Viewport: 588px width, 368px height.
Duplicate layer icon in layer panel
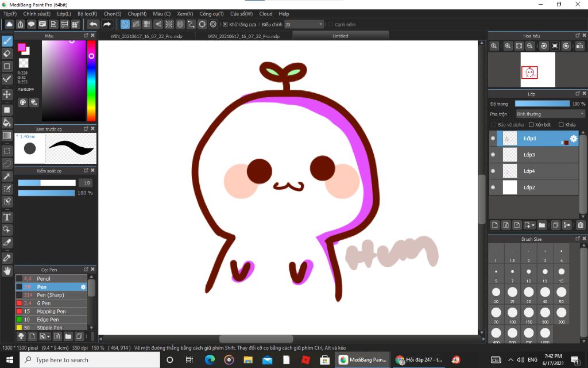coord(555,225)
